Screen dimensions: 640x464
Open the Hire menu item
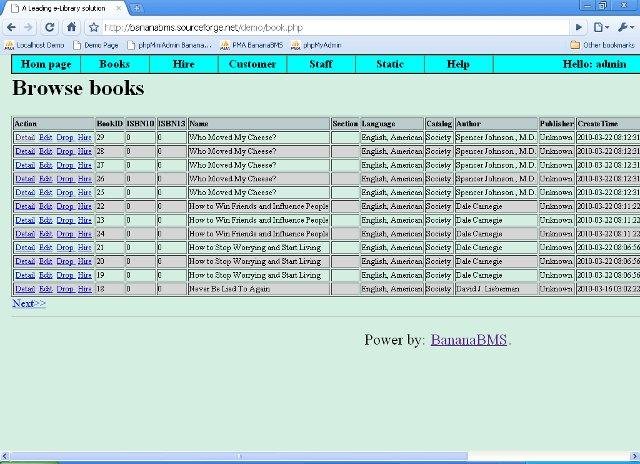tap(184, 64)
